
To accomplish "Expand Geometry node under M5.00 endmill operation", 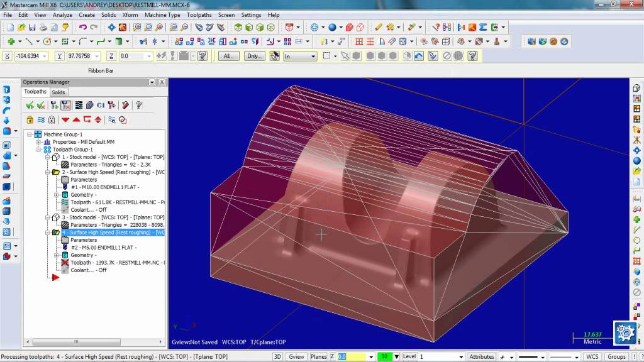I will [57, 255].
